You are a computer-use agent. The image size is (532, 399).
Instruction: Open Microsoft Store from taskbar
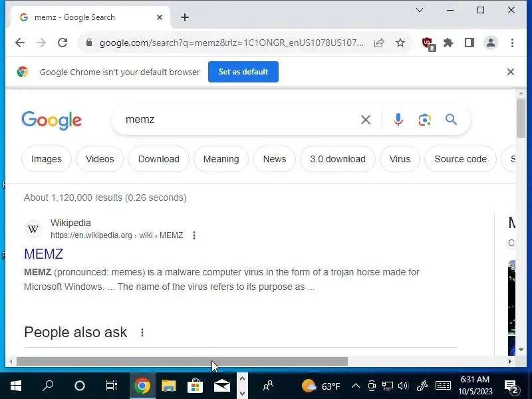tap(195, 386)
